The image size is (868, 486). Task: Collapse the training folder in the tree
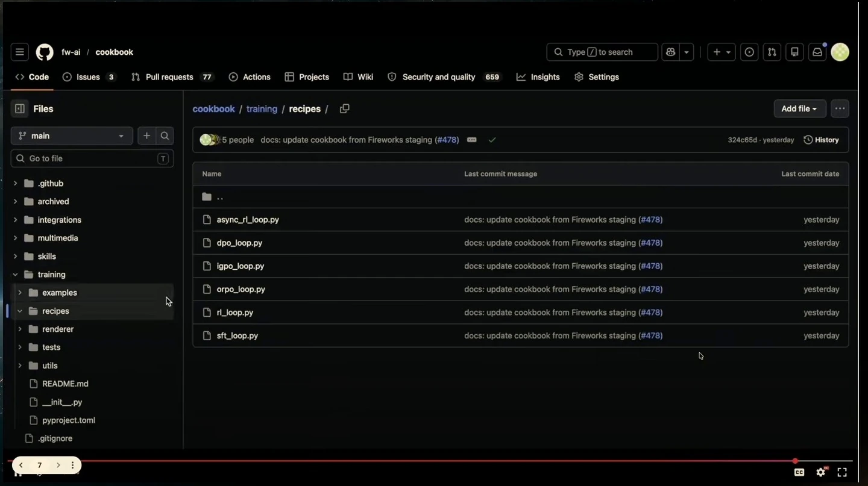coord(15,275)
